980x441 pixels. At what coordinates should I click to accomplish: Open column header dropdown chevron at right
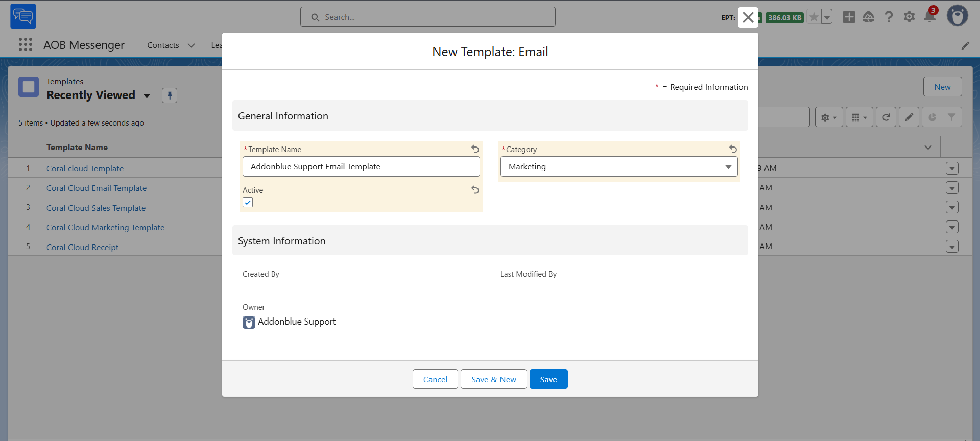tap(928, 147)
